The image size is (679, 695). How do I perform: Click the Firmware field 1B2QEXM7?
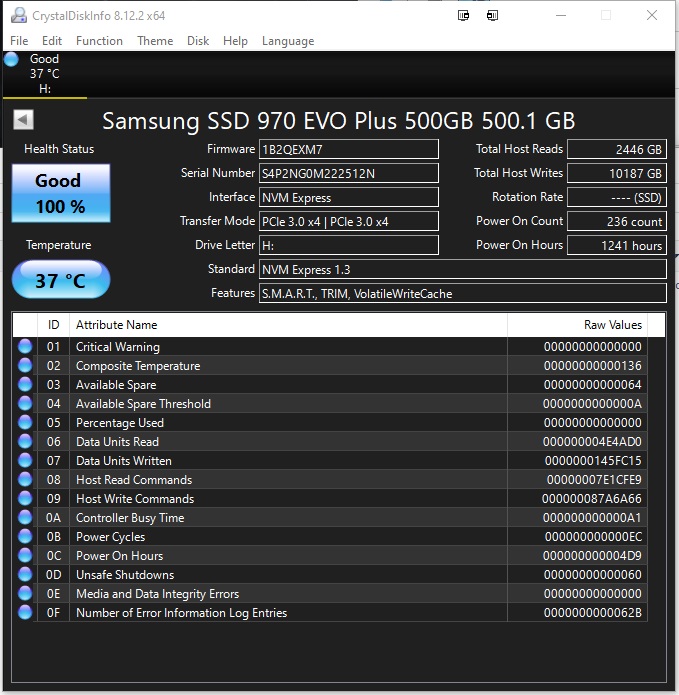[x=349, y=149]
